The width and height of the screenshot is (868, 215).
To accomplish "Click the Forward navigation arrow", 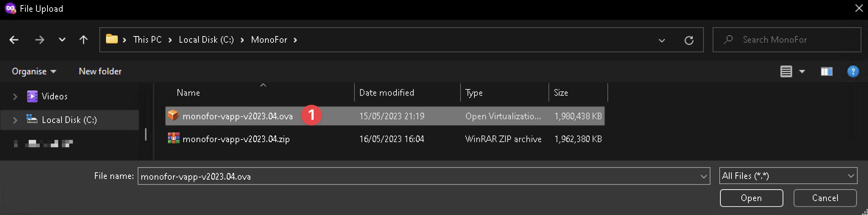I will click(x=39, y=40).
